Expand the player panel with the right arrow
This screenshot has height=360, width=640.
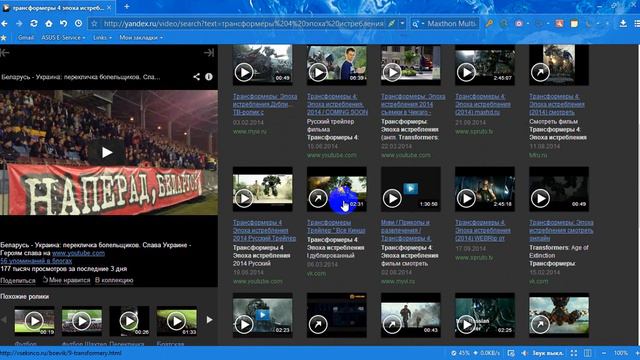click(x=209, y=53)
